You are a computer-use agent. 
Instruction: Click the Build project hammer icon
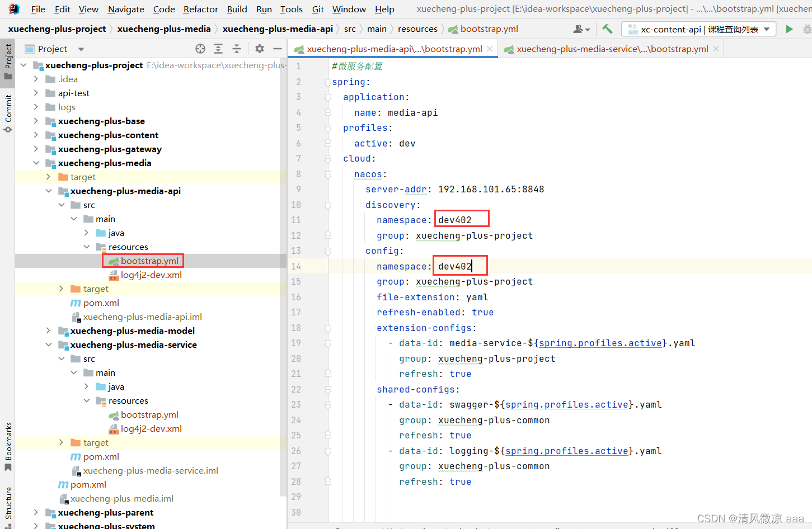tap(607, 29)
